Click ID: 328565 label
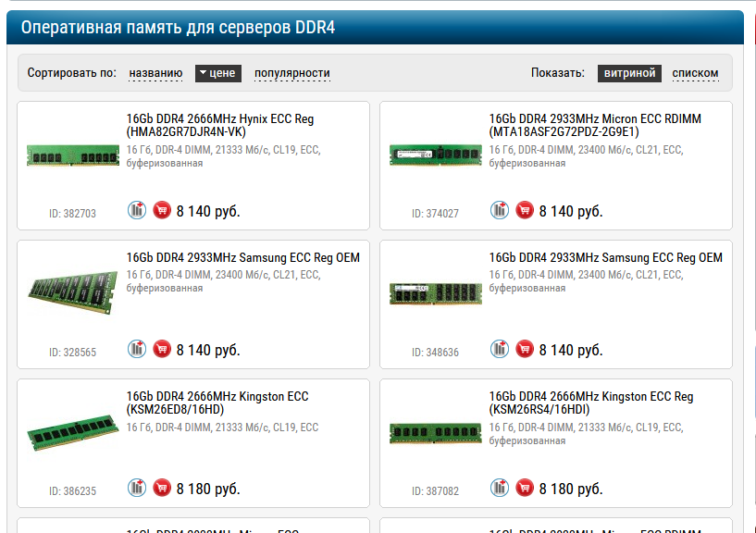 [72, 353]
